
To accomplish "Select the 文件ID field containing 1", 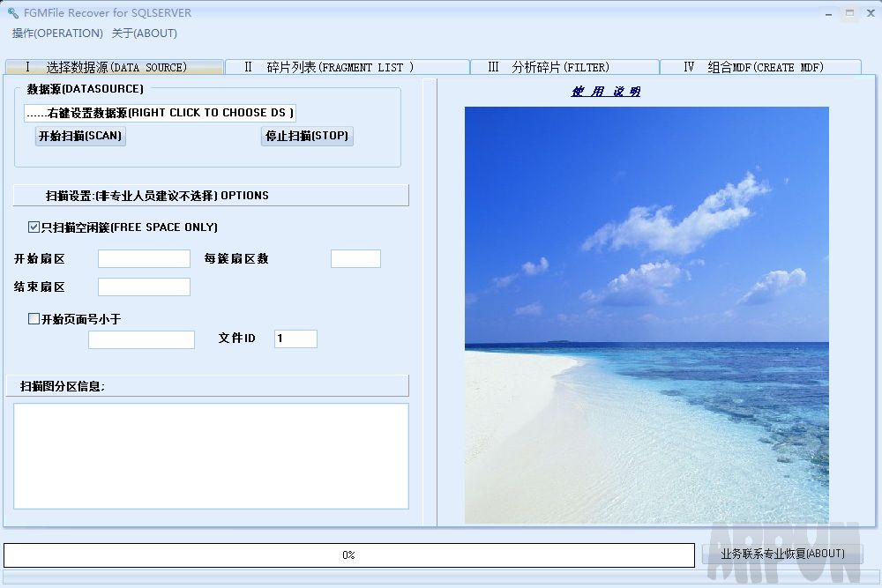I will (295, 339).
